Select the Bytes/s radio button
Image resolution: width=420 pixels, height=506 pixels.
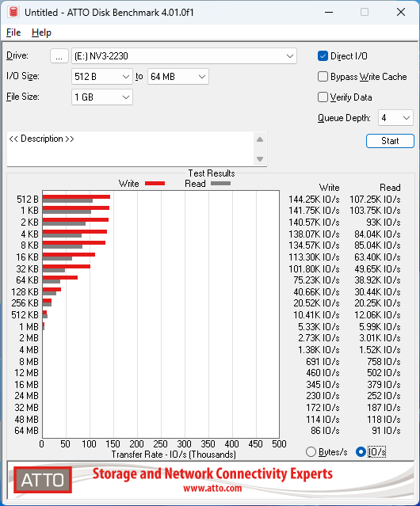coord(311,452)
